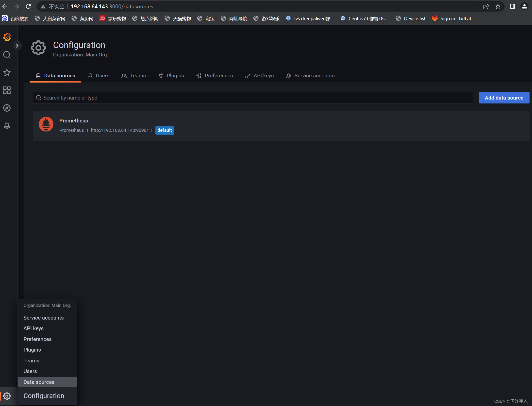The height and width of the screenshot is (406, 532).
Task: Choose Preferences in Configuration popup menu
Action: (37, 339)
